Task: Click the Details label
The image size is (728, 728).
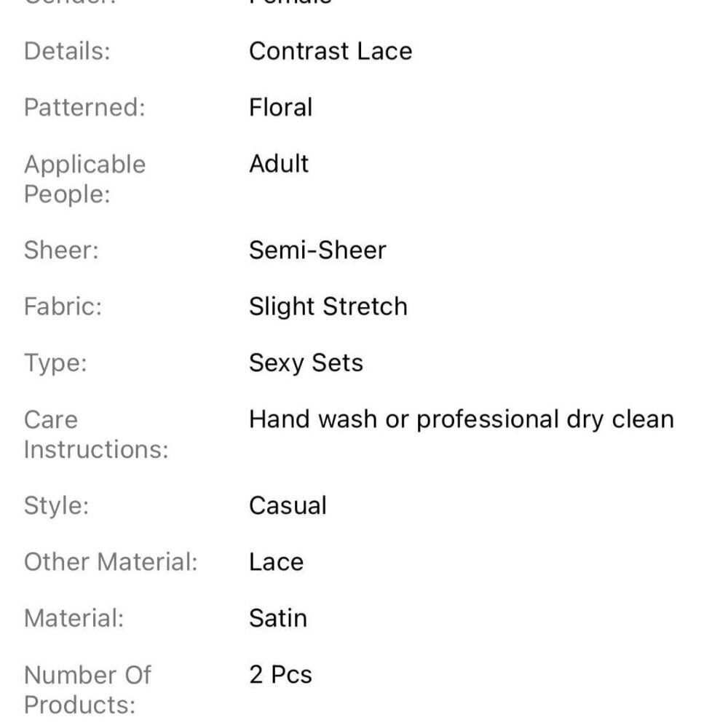Action: click(67, 51)
